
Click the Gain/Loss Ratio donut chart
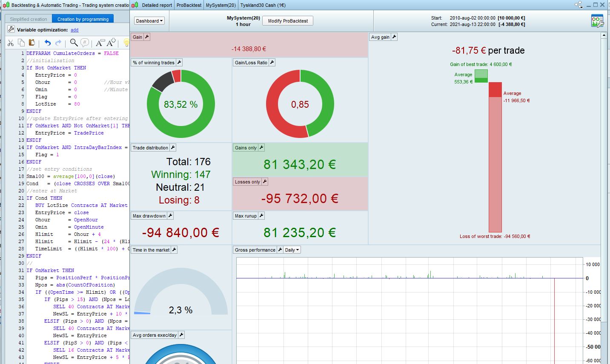click(x=300, y=104)
